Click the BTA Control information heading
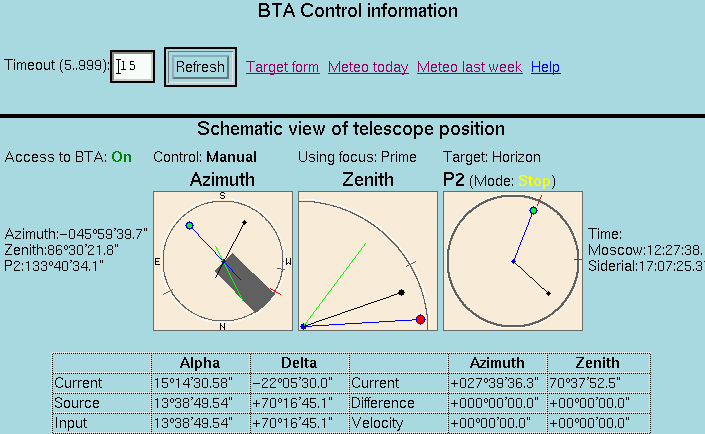705x434 pixels. click(x=358, y=11)
